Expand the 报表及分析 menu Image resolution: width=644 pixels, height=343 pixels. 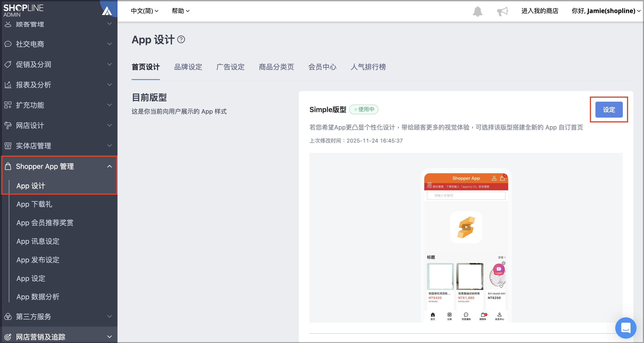(109, 85)
